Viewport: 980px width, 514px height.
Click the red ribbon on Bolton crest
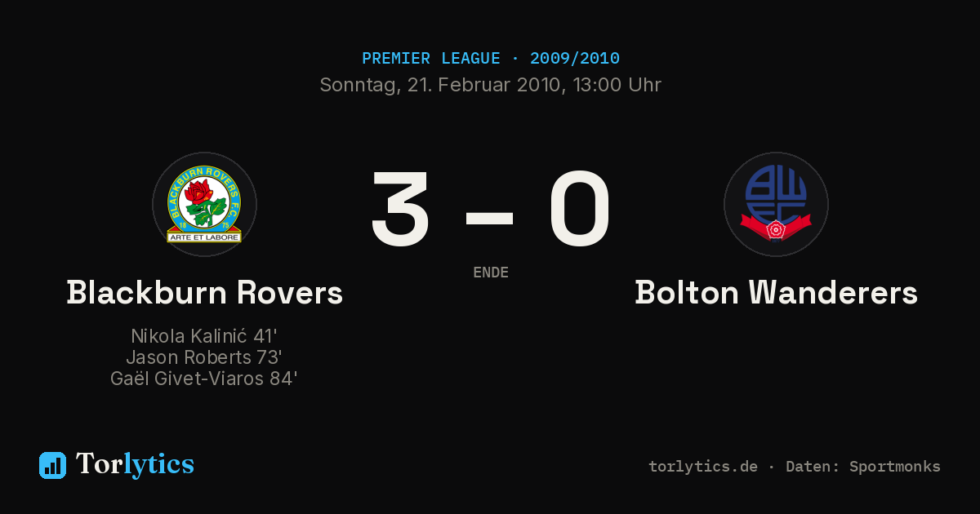pos(776,224)
